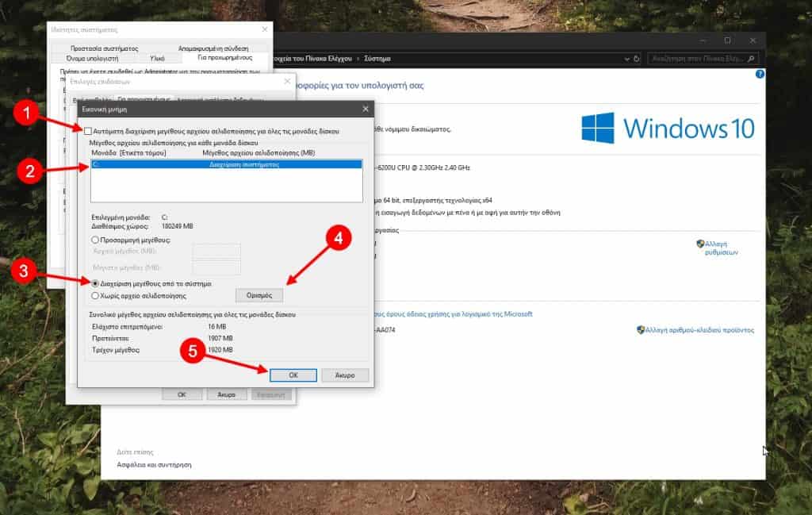The height and width of the screenshot is (515, 812).
Task: Select Χωρίς αρχείο σελιδοποίησης radio button
Action: pyautogui.click(x=96, y=295)
